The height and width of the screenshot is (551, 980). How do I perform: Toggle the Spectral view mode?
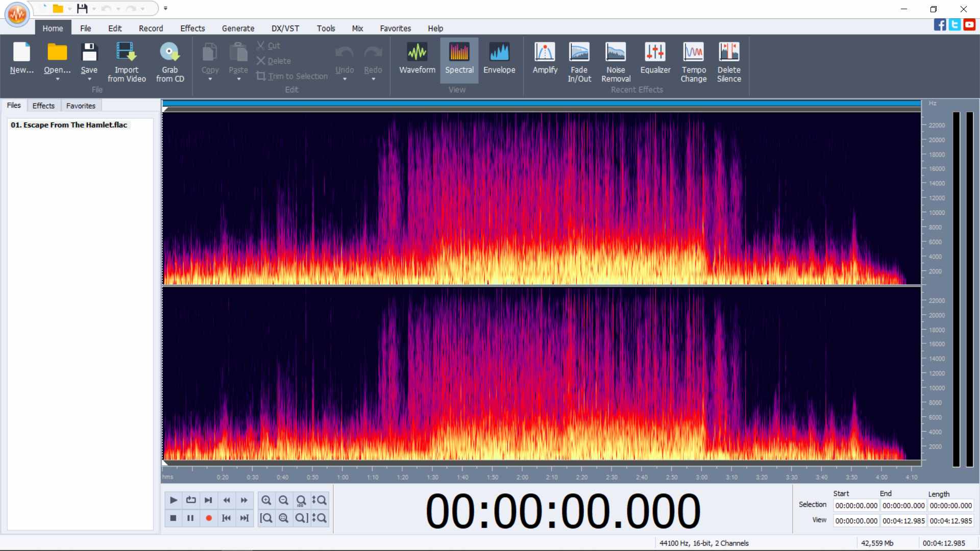click(x=459, y=59)
